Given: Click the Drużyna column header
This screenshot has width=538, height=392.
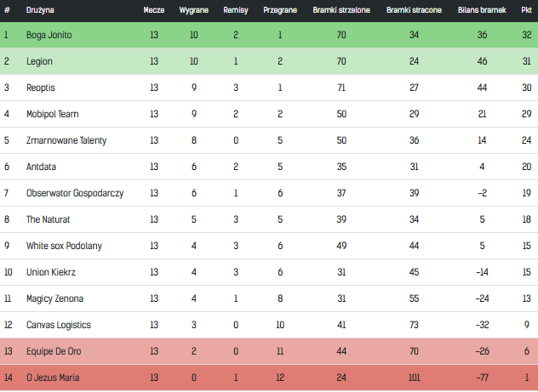Looking at the screenshot, I should click(40, 10).
